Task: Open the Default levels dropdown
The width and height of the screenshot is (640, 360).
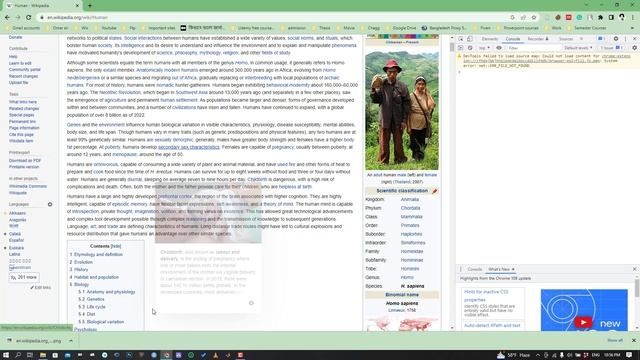Action: pyautogui.click(x=578, y=48)
